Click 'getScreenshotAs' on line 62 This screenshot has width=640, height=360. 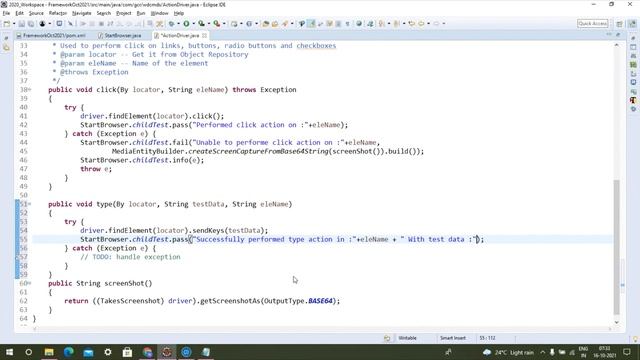click(x=231, y=301)
